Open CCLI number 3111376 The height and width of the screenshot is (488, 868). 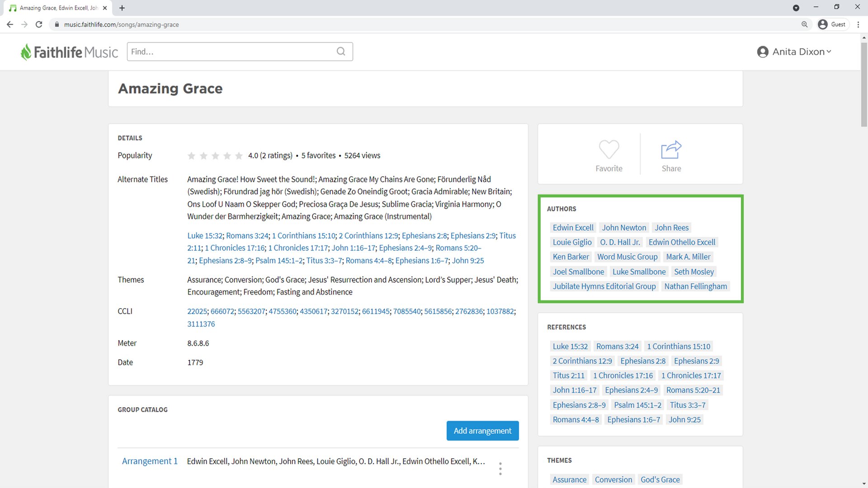[201, 324]
